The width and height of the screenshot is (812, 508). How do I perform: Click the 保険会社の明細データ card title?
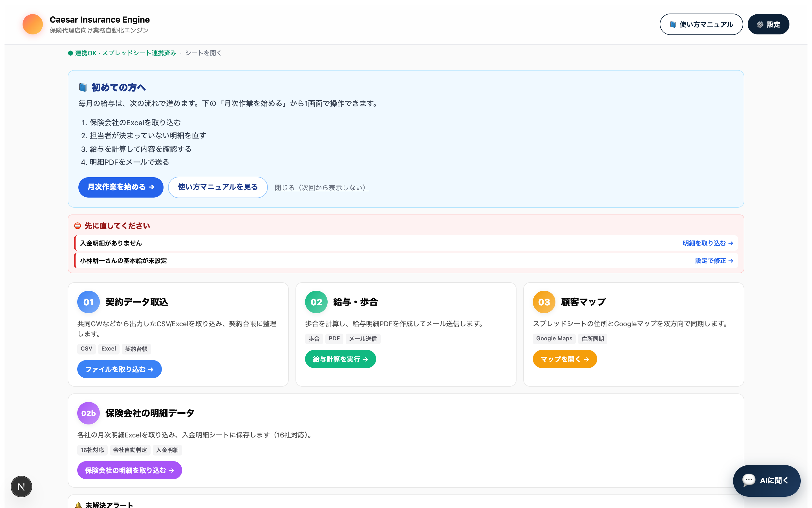[x=150, y=413]
